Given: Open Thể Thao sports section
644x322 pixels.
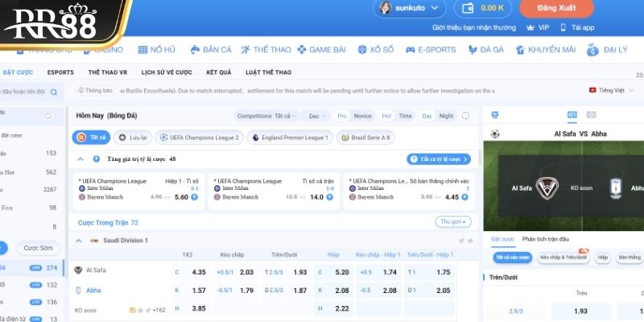Looking at the screenshot, I should [x=266, y=50].
